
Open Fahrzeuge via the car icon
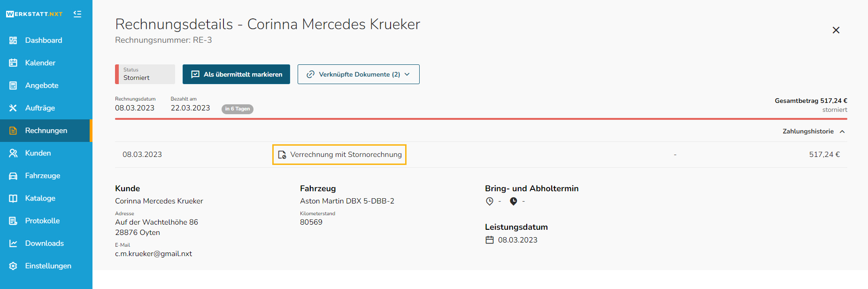pyautogui.click(x=13, y=176)
